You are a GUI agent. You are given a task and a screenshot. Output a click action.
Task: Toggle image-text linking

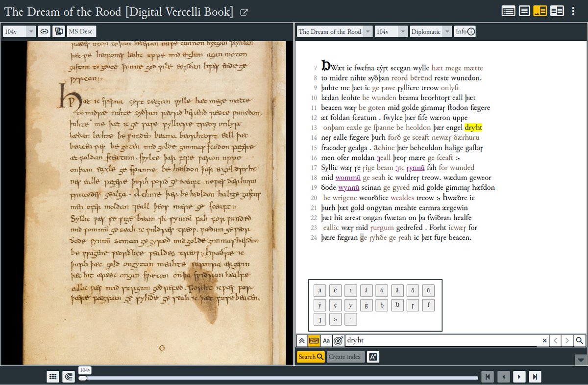coord(44,31)
